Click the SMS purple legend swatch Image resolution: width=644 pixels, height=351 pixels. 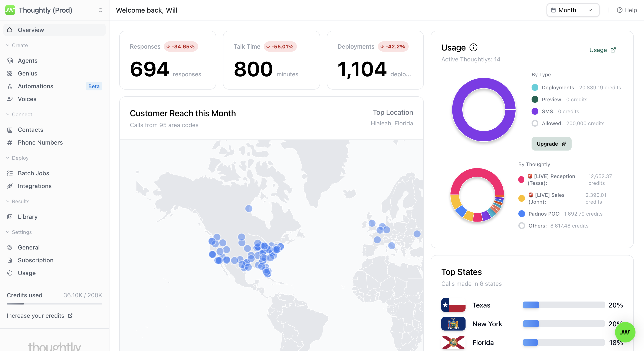[535, 111]
